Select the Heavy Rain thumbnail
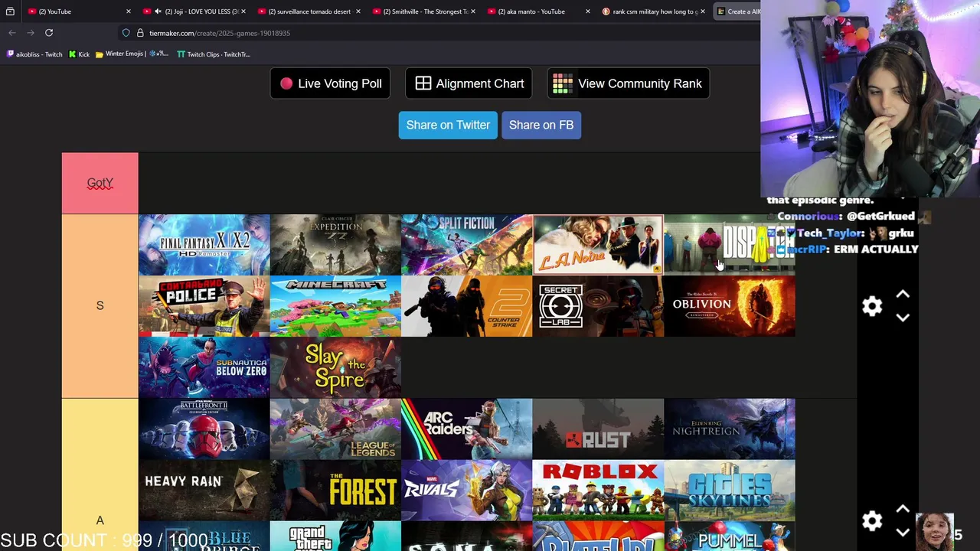 pos(204,491)
